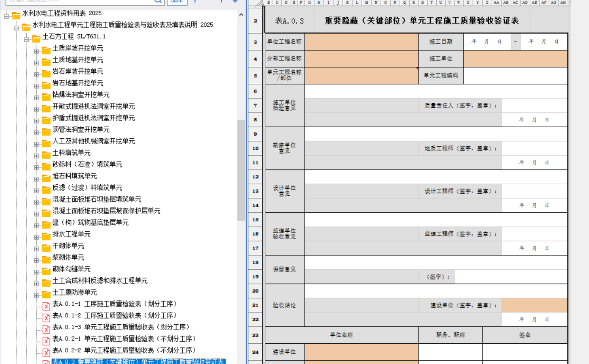589x364 pixels.
Task: Click the 地质工程师（签字，盖章） signature cell
Action: pyautogui.click(x=534, y=148)
